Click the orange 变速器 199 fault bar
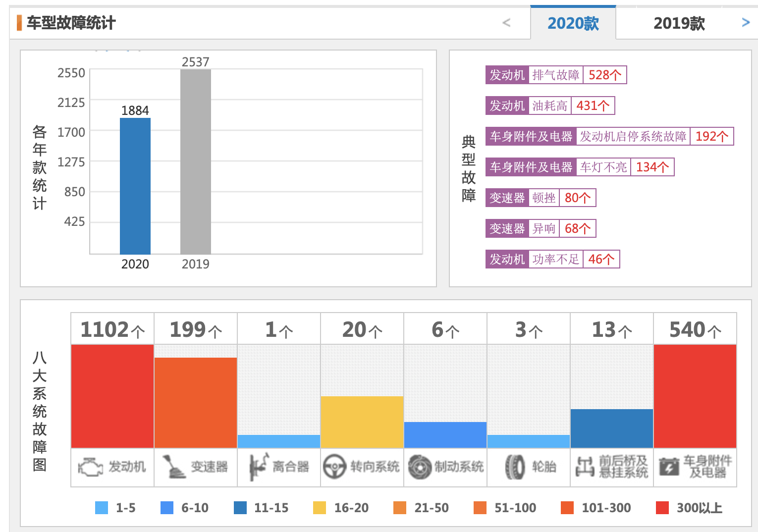The width and height of the screenshot is (758, 532). click(196, 403)
